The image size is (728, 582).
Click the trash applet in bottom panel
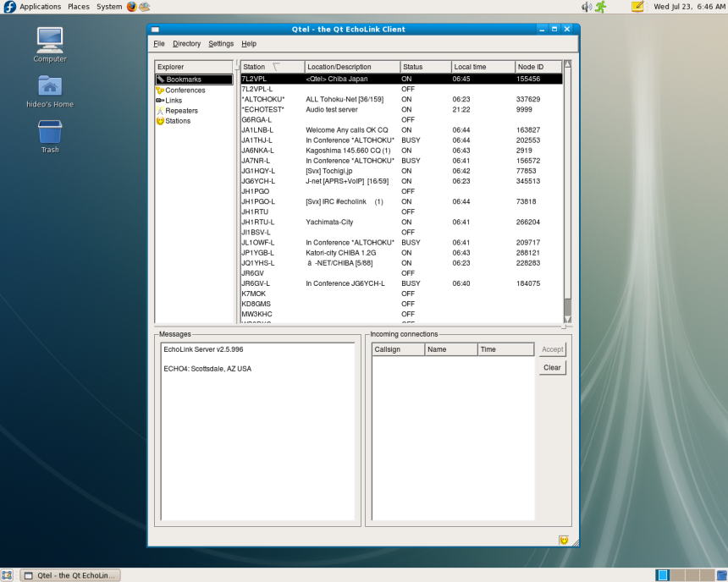[721, 575]
